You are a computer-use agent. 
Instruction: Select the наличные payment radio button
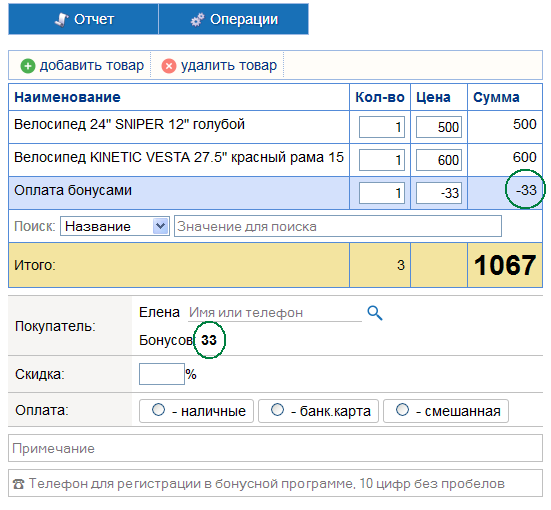(158, 409)
